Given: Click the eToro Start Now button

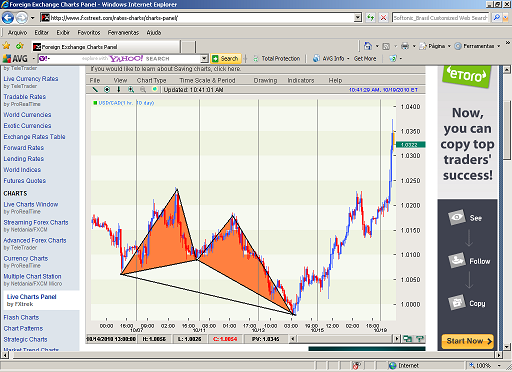Looking at the screenshot, I should (x=467, y=341).
